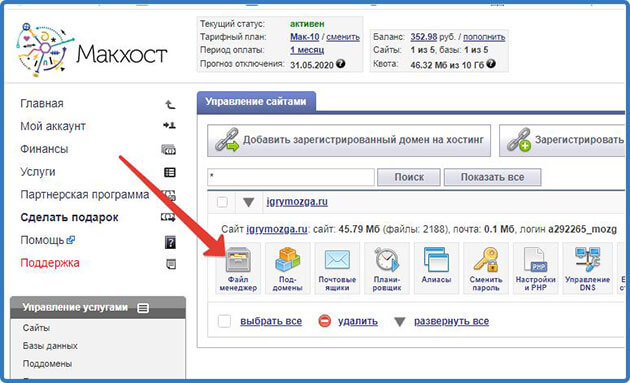Viewport: 630px width, 383px height.
Task: Open Сделать подарок menu item
Action: [x=70, y=217]
